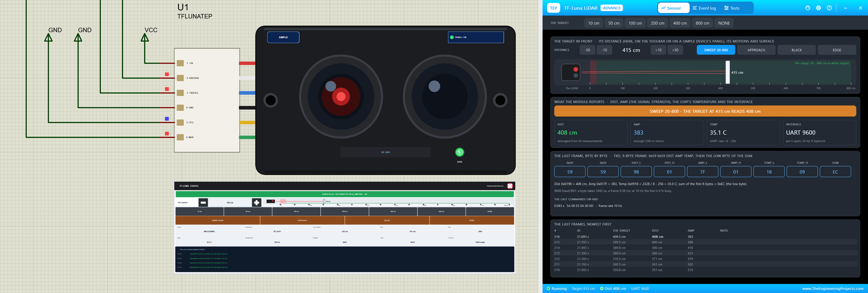The image size is (868, 293).
Task: Click the I2C 0x10 display on device
Action: 385,152
